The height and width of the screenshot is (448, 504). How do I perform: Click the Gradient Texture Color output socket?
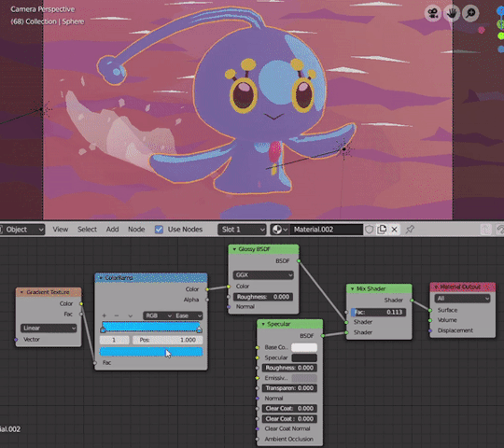81,303
